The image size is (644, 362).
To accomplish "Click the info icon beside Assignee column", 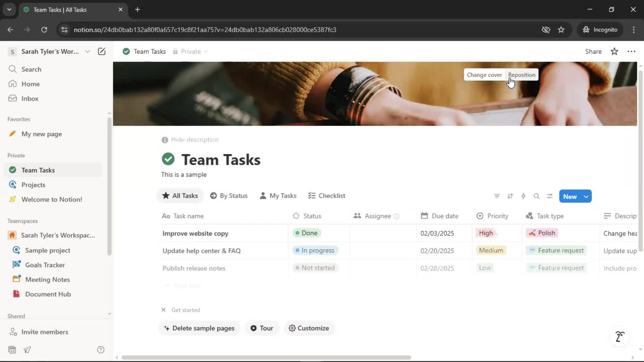I will coord(396,216).
